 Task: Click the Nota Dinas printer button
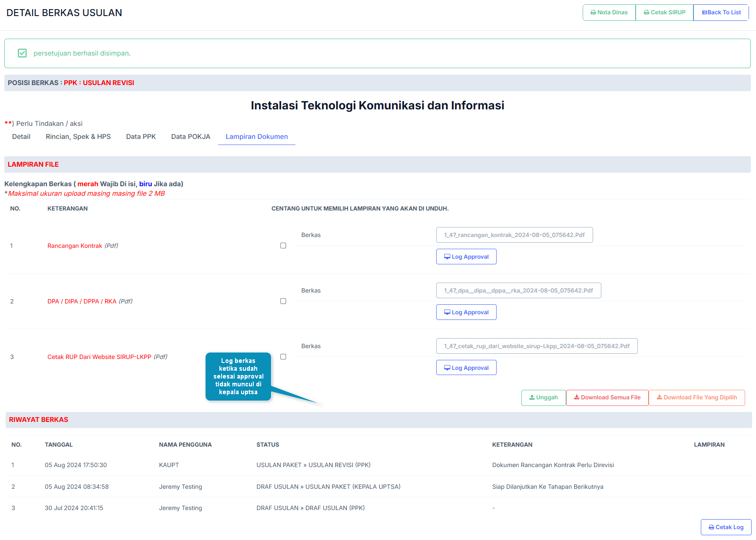[x=609, y=13]
